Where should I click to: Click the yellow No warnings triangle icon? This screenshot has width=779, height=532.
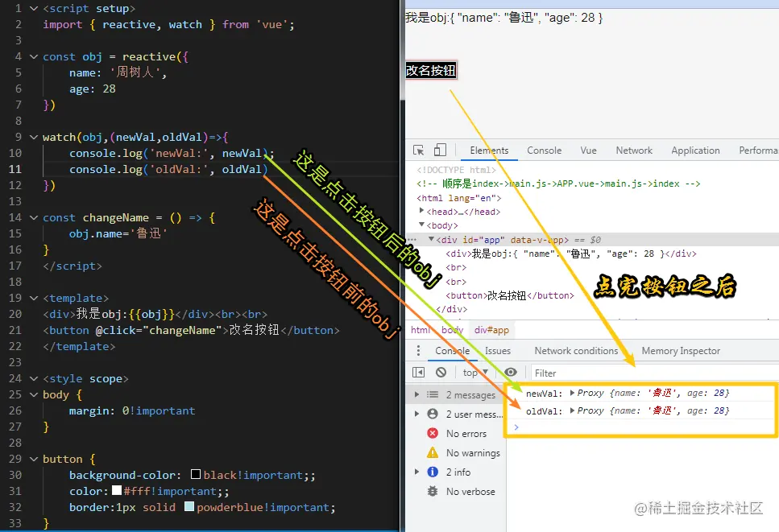[433, 452]
